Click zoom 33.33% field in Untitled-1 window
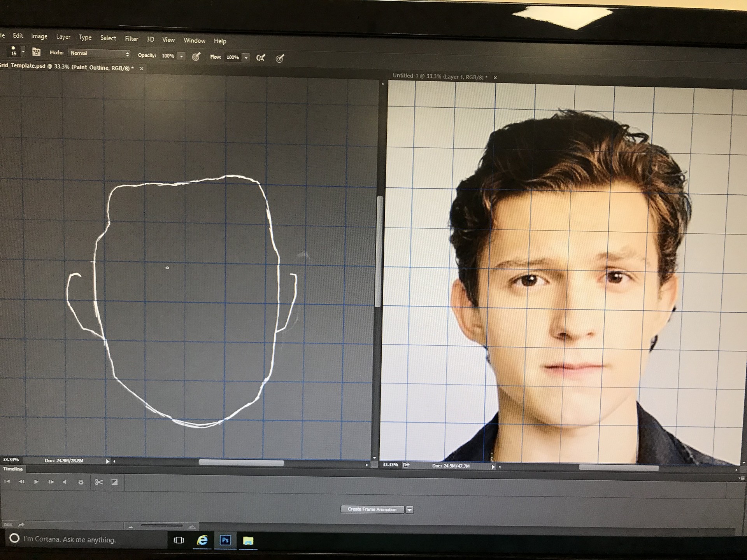Viewport: 747px width, 560px height. pyautogui.click(x=390, y=465)
